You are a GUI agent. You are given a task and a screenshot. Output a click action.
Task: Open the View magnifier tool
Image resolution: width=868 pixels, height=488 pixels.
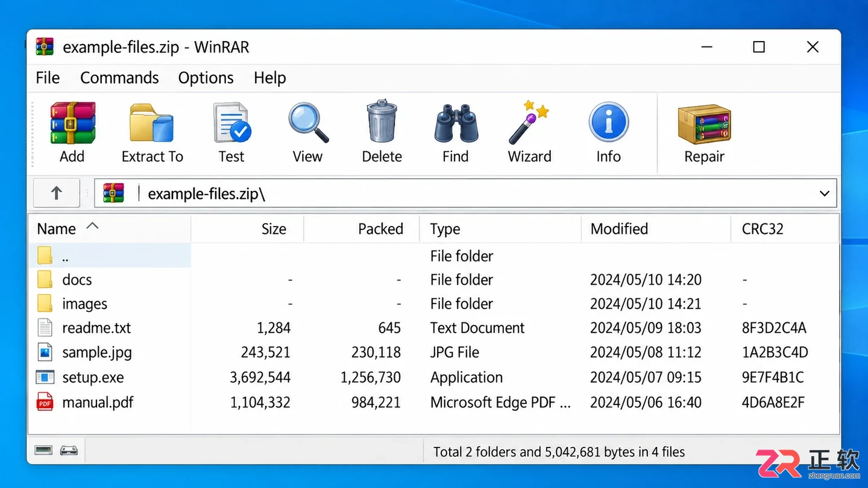pos(308,123)
